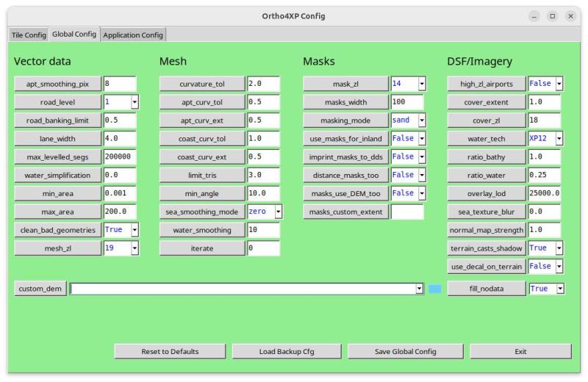The width and height of the screenshot is (588, 382).
Task: Click the masks_custom_extent label button
Action: pyautogui.click(x=345, y=212)
